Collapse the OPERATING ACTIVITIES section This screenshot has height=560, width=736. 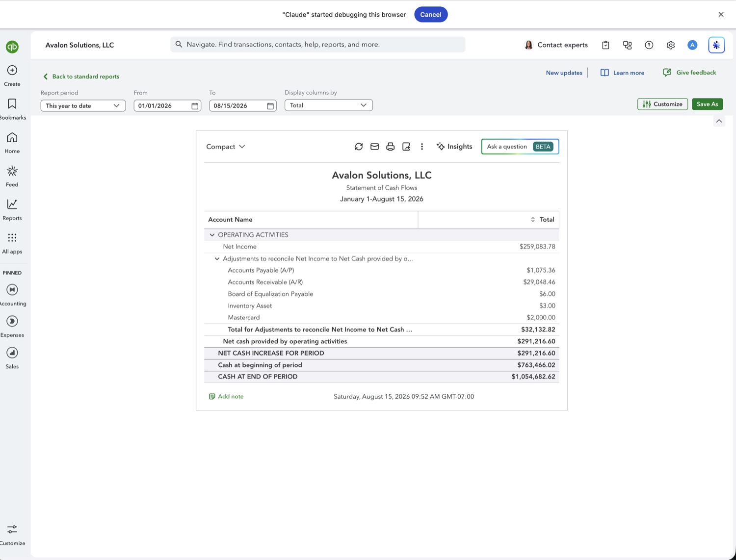point(212,235)
